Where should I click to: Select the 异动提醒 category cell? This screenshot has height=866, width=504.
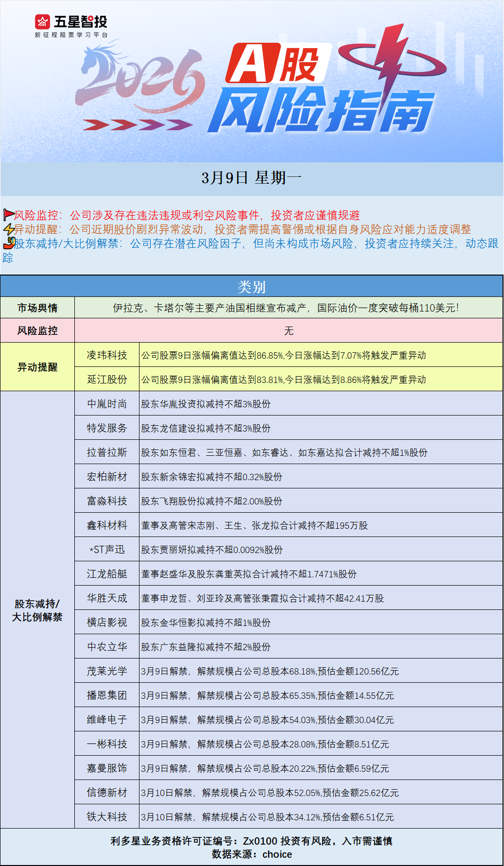37,367
